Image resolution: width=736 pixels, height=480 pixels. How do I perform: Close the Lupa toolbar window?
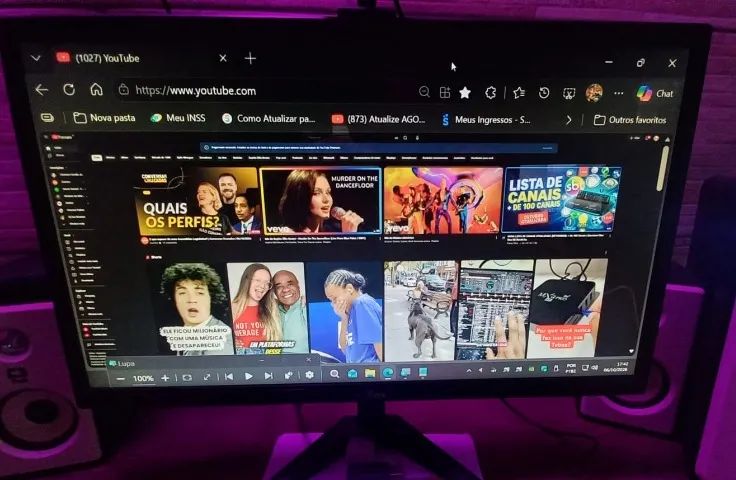tap(308, 360)
